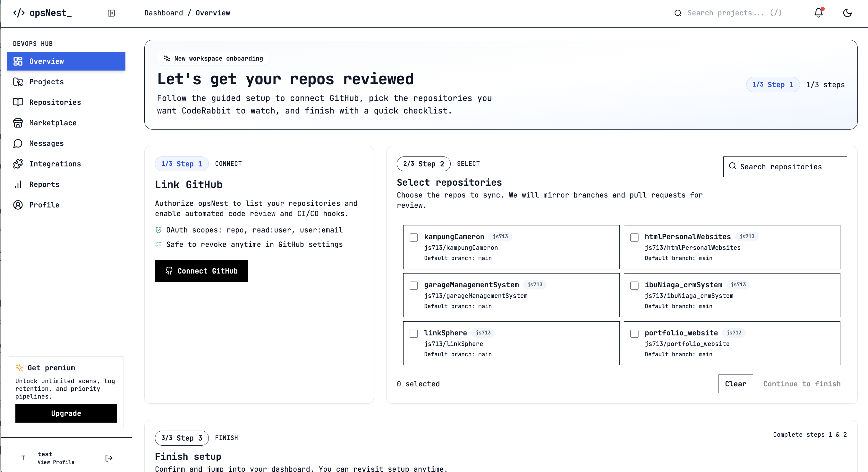868x472 pixels.
Task: Click the Messages chat bubble icon
Action: [18, 143]
